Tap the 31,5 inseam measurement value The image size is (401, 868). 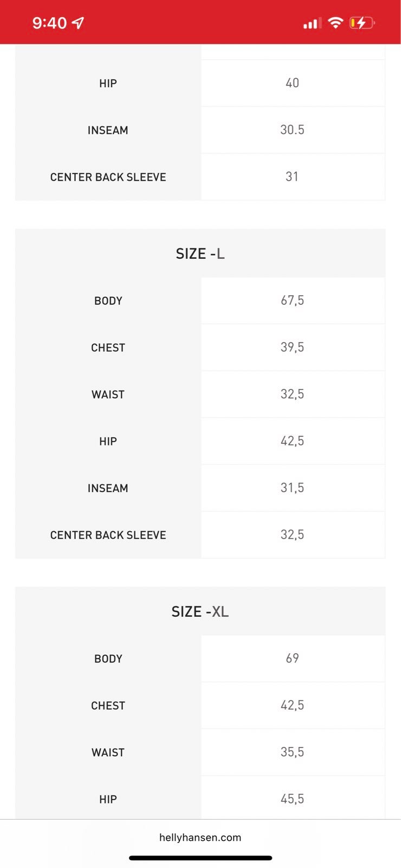(x=292, y=488)
